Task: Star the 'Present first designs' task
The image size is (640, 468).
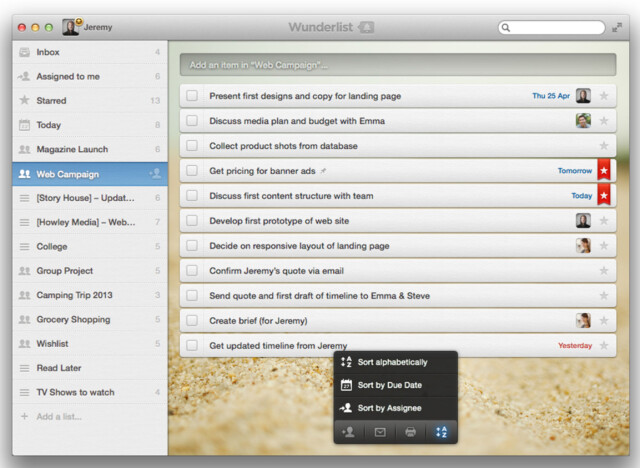Action: 604,96
